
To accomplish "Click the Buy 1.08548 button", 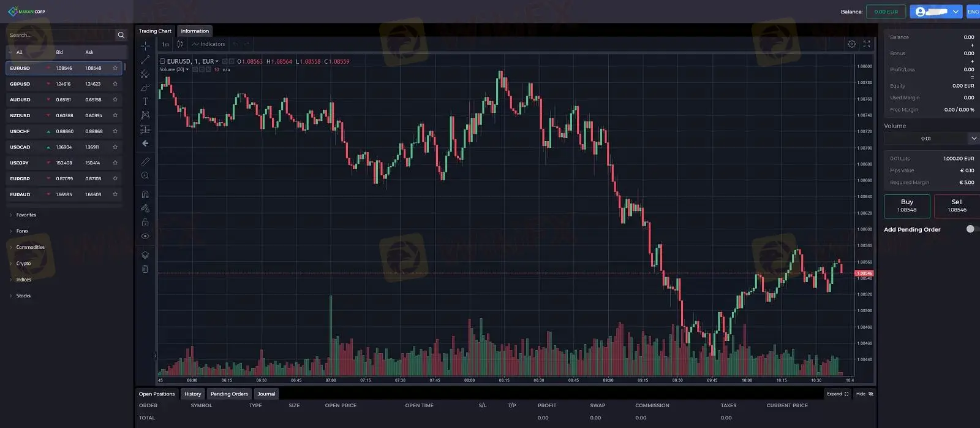I will pos(907,206).
